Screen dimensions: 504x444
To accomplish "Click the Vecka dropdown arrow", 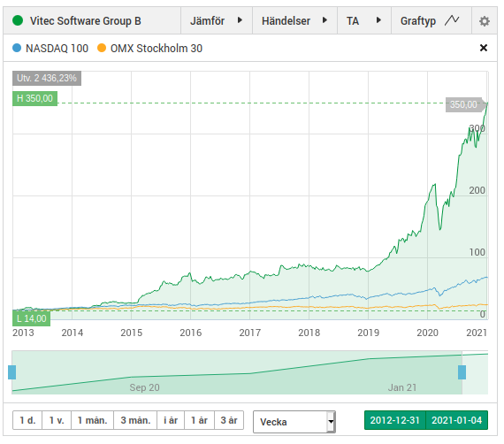I will [x=331, y=422].
